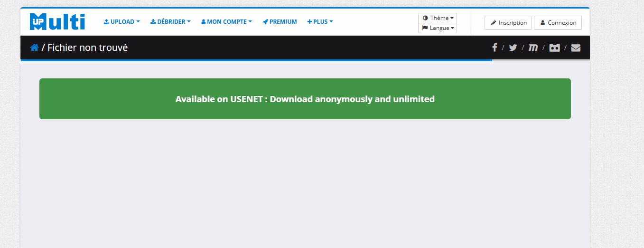The height and width of the screenshot is (248, 644).
Task: Click the Available on USENET banner
Action: pyautogui.click(x=305, y=99)
